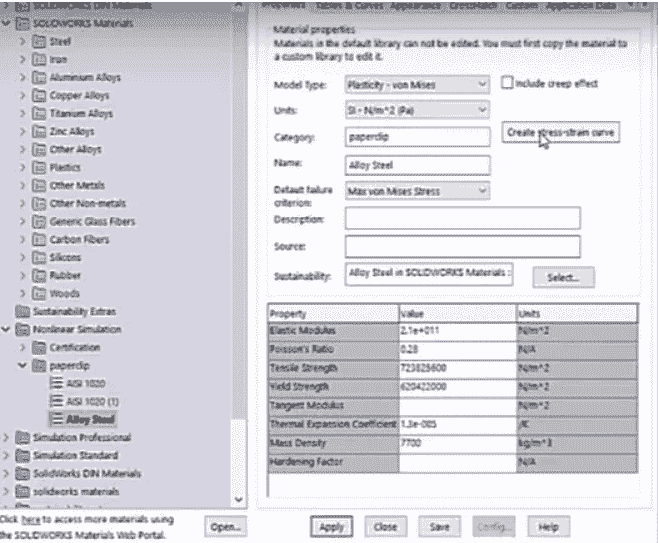Screen dimensions: 658x543
Task: Expand the lowercase solidworks materials library
Action: (6, 491)
